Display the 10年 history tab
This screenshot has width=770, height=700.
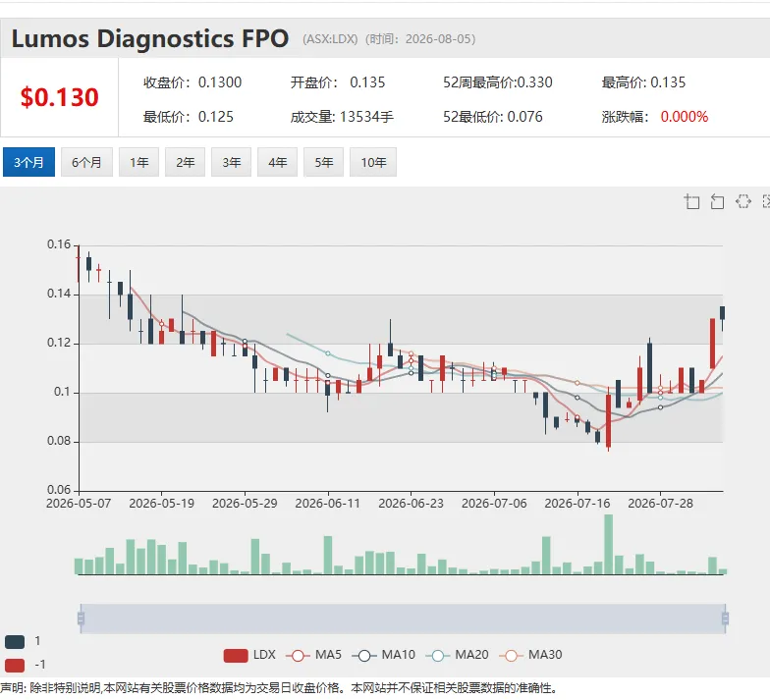tap(373, 162)
